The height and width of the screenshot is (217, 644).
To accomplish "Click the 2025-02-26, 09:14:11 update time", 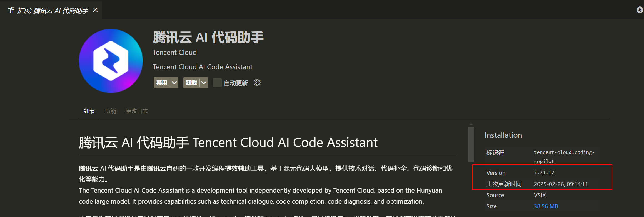I will tap(561, 184).
